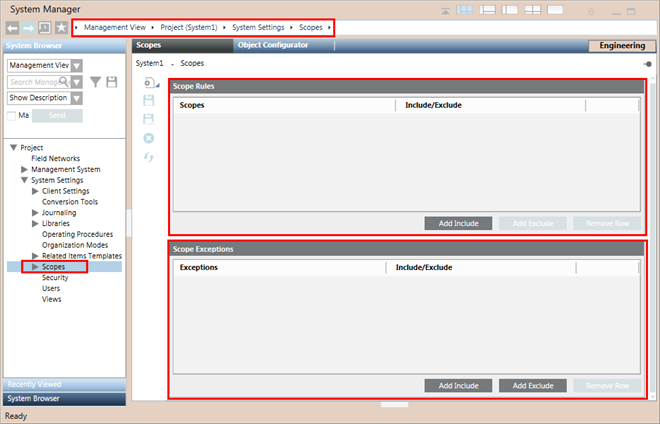This screenshot has width=660, height=424.
Task: Open the Show Description dropdown
Action: click(x=77, y=98)
